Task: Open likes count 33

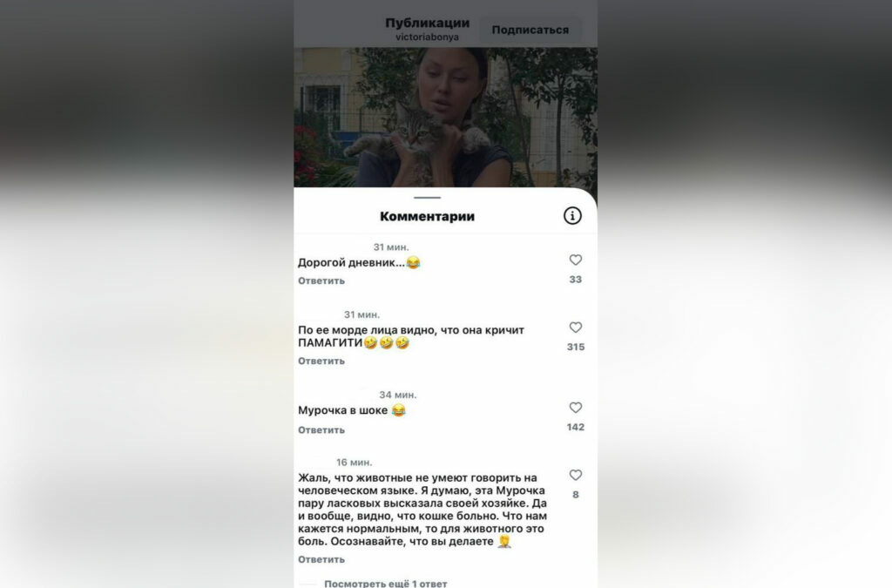Action: coord(576,280)
